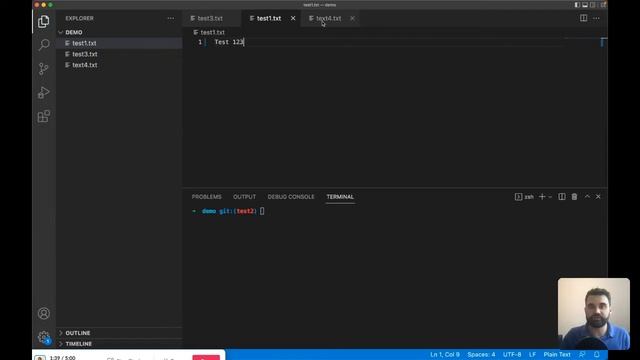The width and height of the screenshot is (640, 360).
Task: Click the Ln 1, Col 9 status entry
Action: (x=445, y=355)
